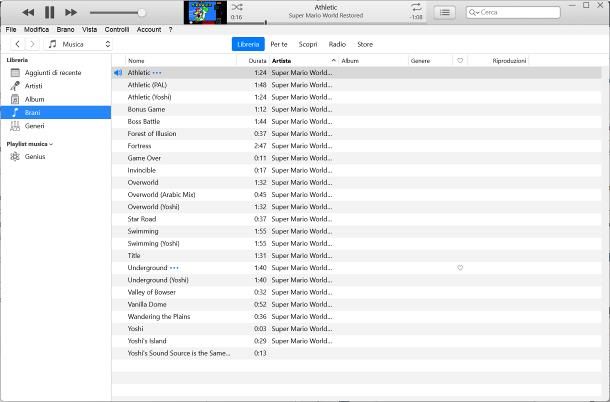The image size is (610, 402).
Task: Open the Brano menu
Action: pyautogui.click(x=65, y=30)
